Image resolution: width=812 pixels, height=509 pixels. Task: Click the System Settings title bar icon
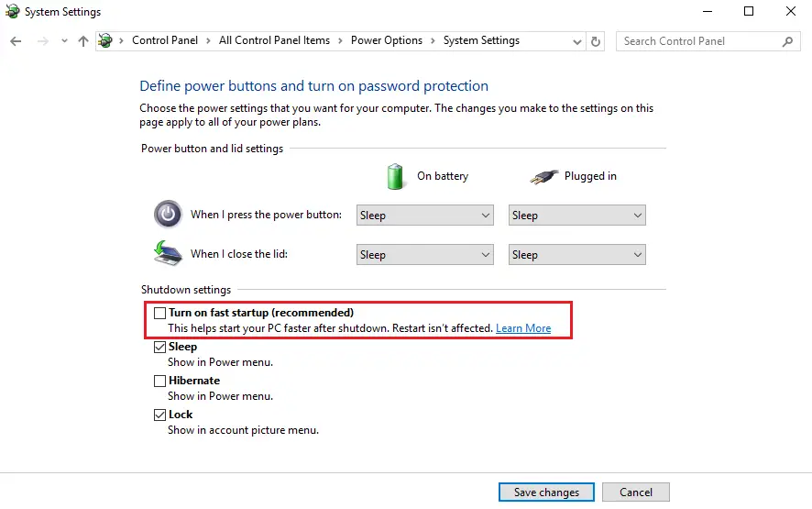point(12,12)
